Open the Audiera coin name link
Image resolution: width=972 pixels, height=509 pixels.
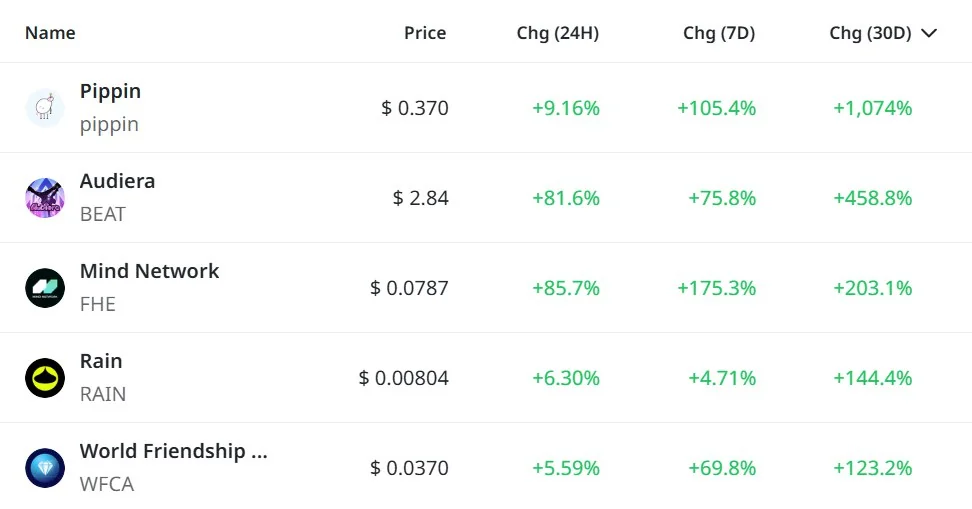tap(117, 181)
